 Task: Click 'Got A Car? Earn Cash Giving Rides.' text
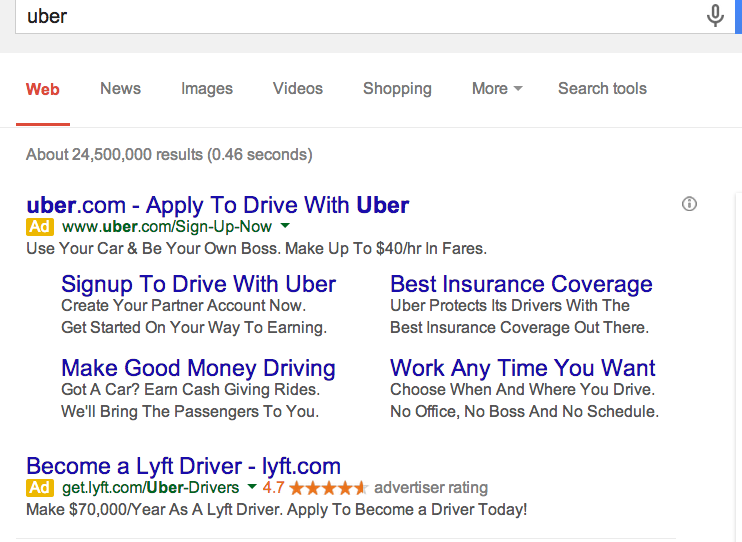pyautogui.click(x=191, y=390)
